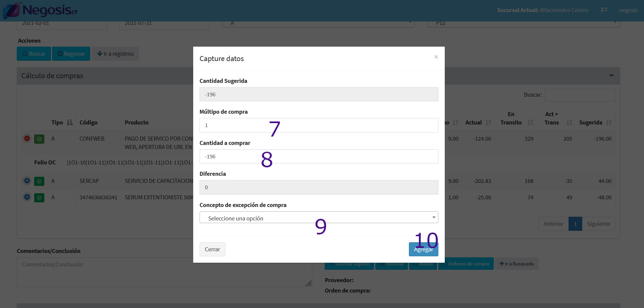Viewport: 644px width, 308px height.
Task: Click the Siguiente pagination button
Action: [x=598, y=224]
